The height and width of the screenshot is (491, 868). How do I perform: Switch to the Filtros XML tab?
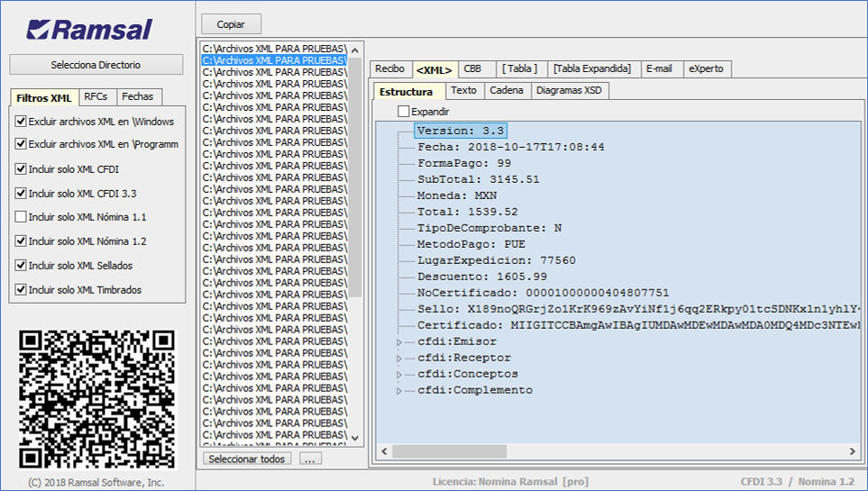point(44,98)
